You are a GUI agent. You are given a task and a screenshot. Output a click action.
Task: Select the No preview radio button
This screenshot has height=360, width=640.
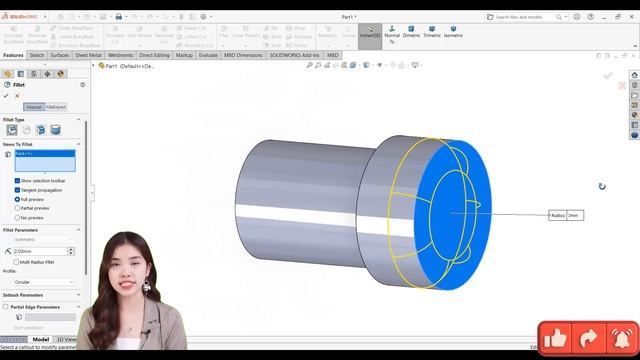click(x=17, y=218)
